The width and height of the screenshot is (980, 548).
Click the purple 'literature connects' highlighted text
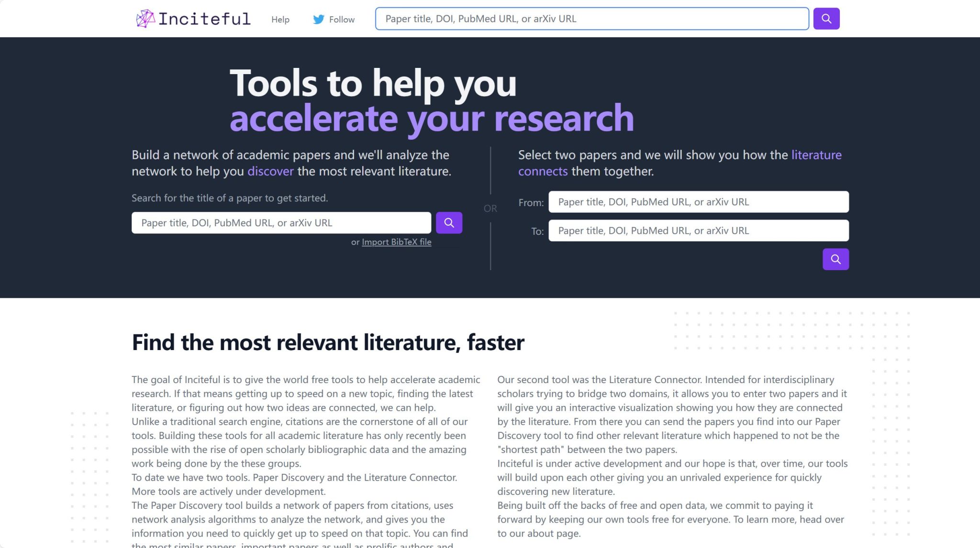[815, 155]
